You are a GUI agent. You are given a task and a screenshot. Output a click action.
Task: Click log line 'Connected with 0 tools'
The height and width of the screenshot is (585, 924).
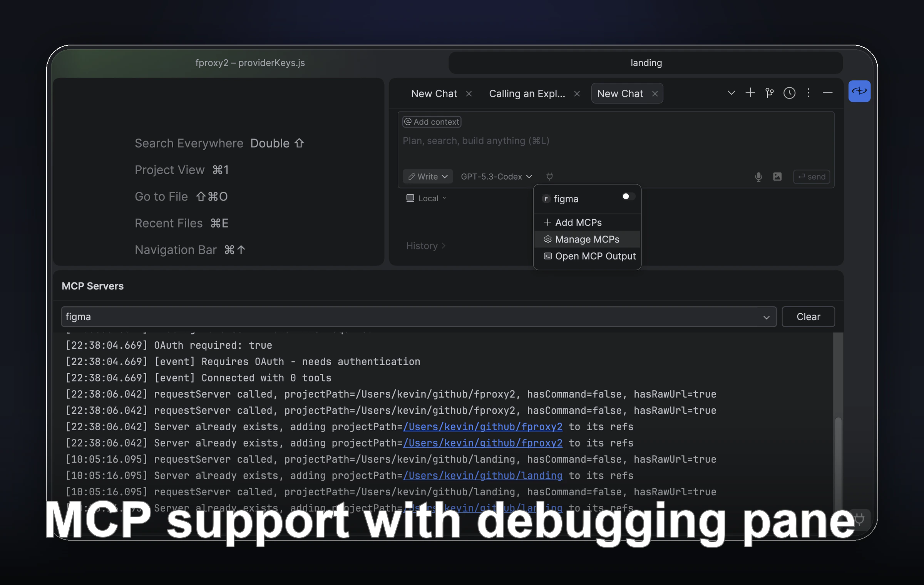[x=198, y=378]
